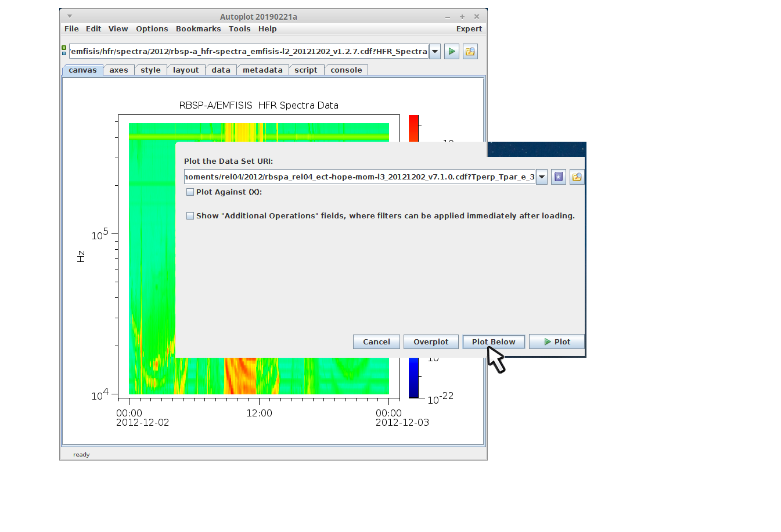Switch to the metadata tab
The image size is (781, 532).
262,70
